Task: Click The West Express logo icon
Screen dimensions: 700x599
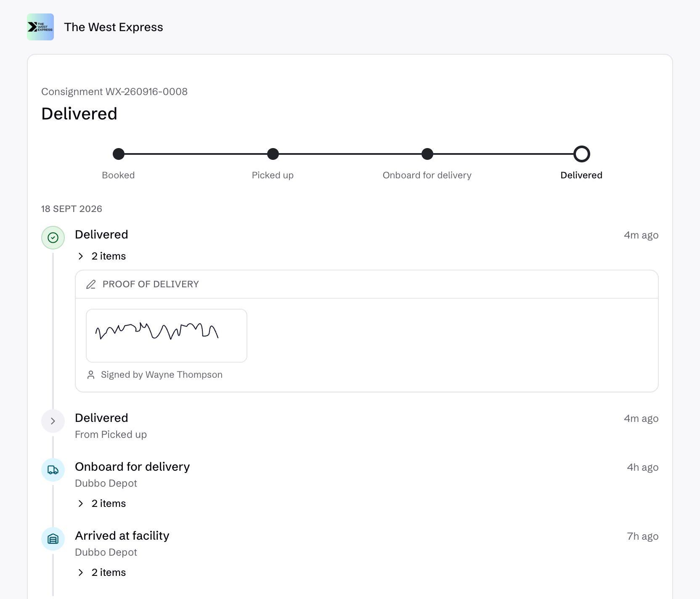Action: (x=40, y=27)
